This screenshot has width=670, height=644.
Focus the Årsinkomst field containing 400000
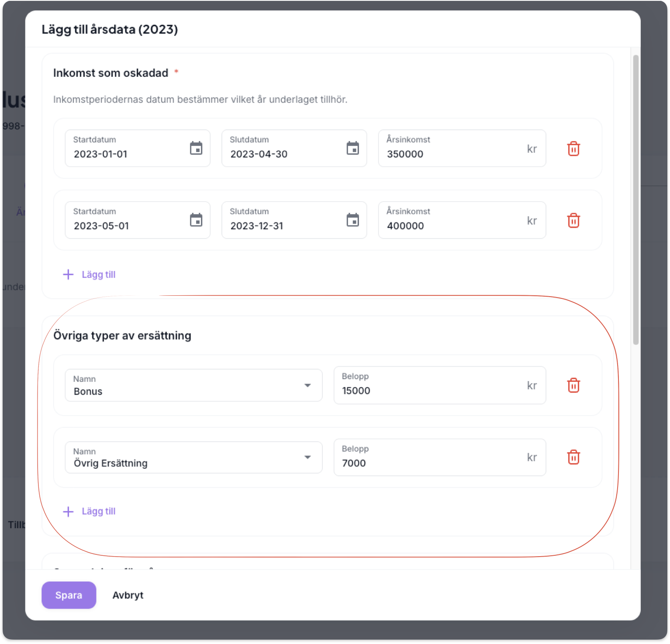pyautogui.click(x=450, y=225)
